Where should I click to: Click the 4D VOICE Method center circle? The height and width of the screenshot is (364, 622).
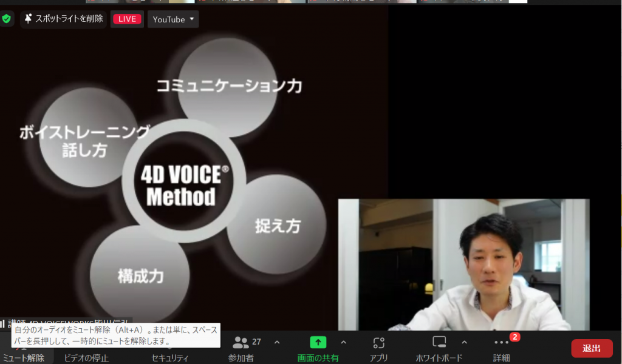tap(183, 181)
